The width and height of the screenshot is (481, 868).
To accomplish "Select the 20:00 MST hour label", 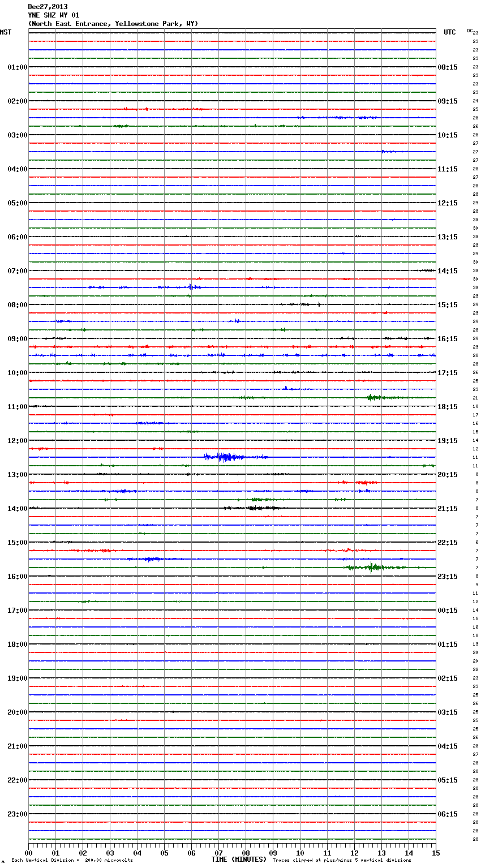I will pos(18,712).
